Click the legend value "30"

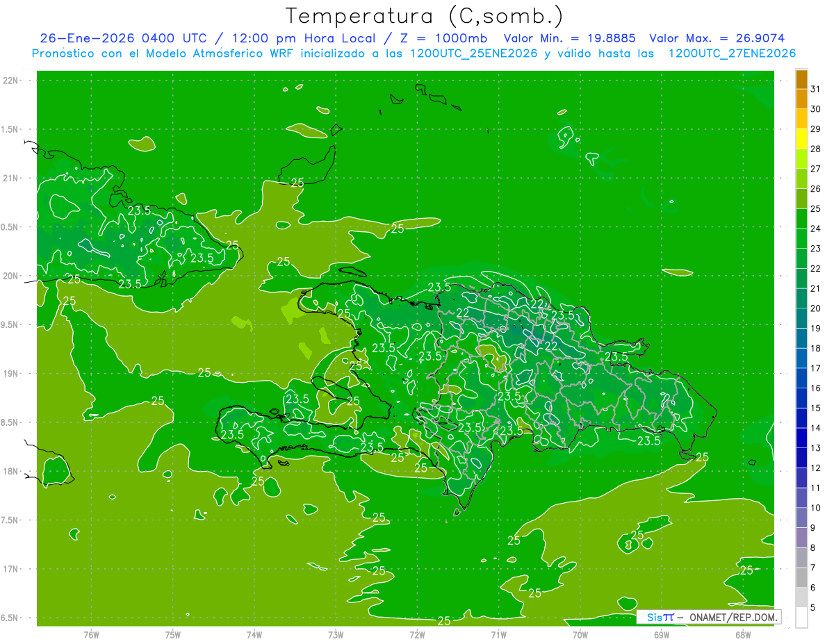[816, 109]
